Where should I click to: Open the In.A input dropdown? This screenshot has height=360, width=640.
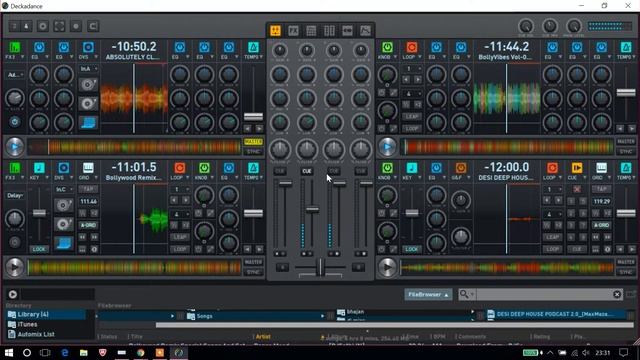pyautogui.click(x=88, y=69)
